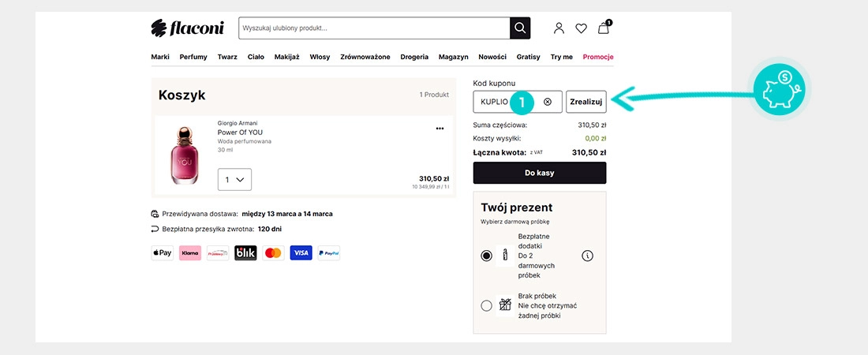Open the shopping bag cart icon
The image size is (868, 355).
pyautogui.click(x=604, y=27)
